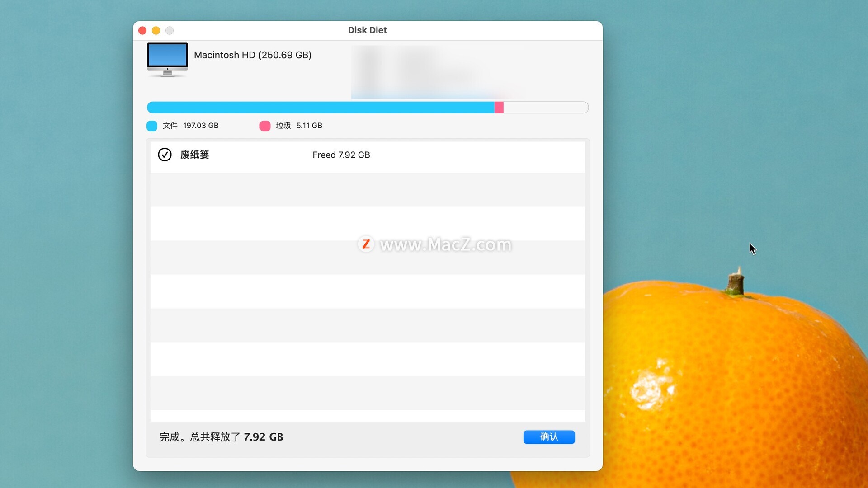Click the 完成。总共释放了 7.92 GB status message
Image resolution: width=868 pixels, height=488 pixels.
[x=221, y=437]
